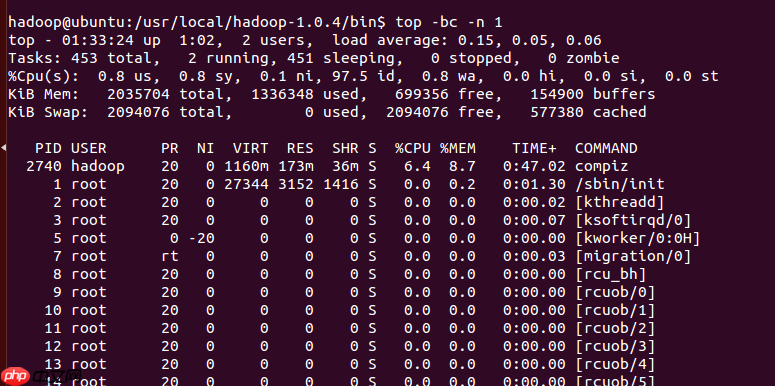Click the USER column header
This screenshot has width=775, height=386.
point(89,148)
